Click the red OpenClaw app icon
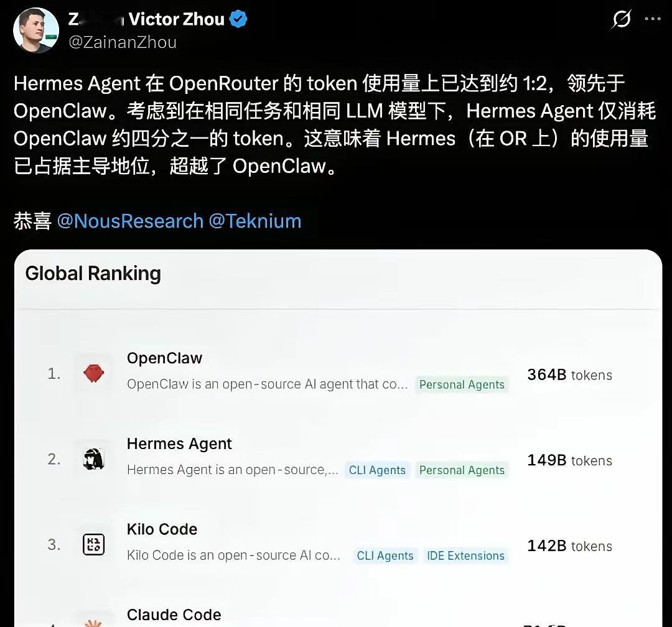The width and height of the screenshot is (672, 627). tap(94, 373)
